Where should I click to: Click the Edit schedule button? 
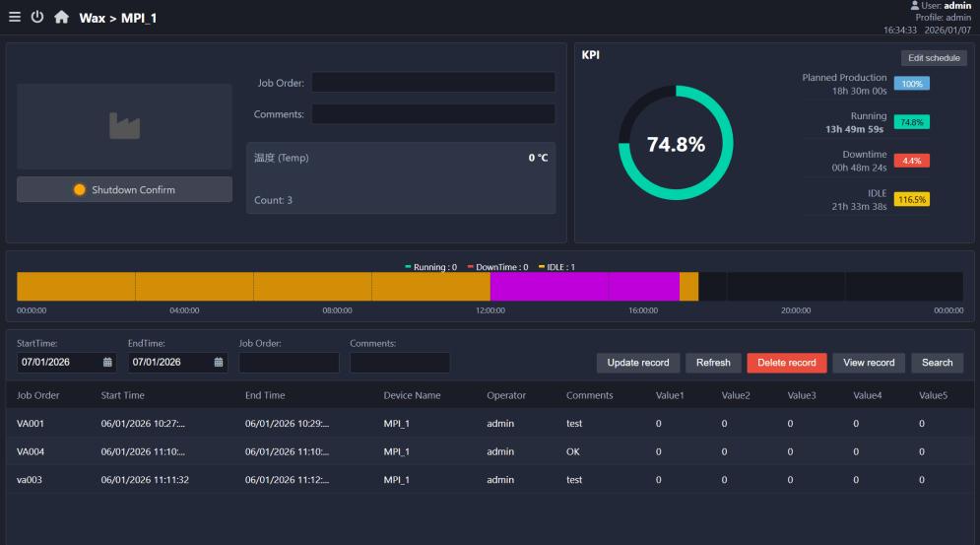tap(934, 58)
